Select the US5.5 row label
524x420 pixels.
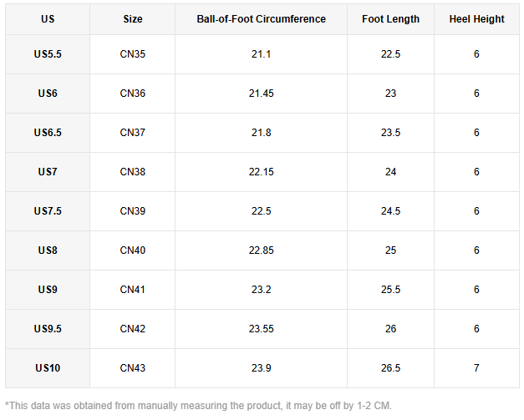pyautogui.click(x=48, y=54)
